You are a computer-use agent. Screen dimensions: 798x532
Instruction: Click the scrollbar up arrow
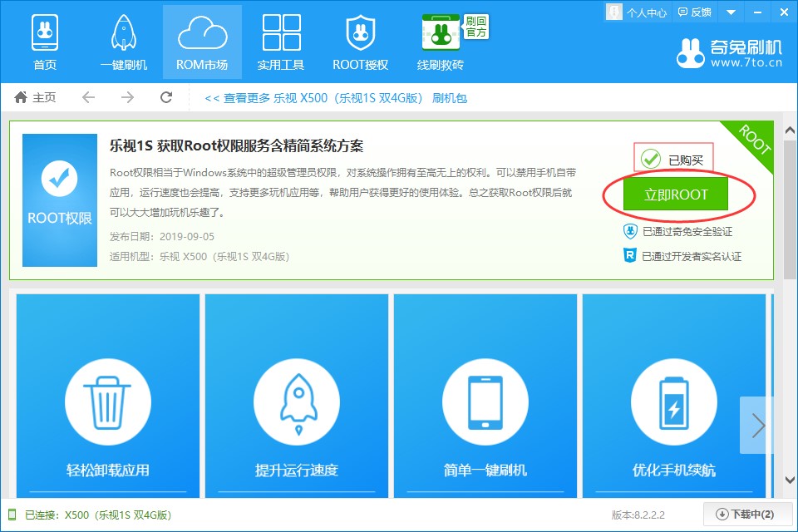(790, 131)
